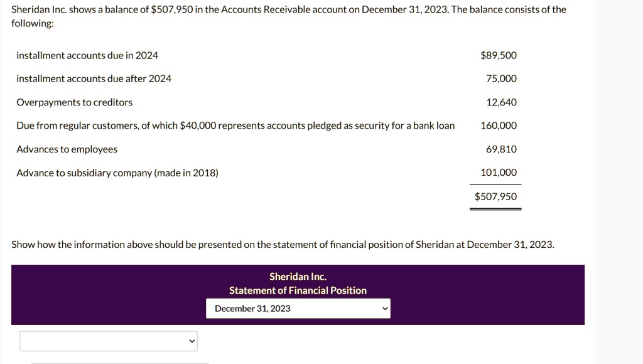643x364 pixels.
Task: Select the installment accounts due after 2024 label
Action: tap(94, 78)
